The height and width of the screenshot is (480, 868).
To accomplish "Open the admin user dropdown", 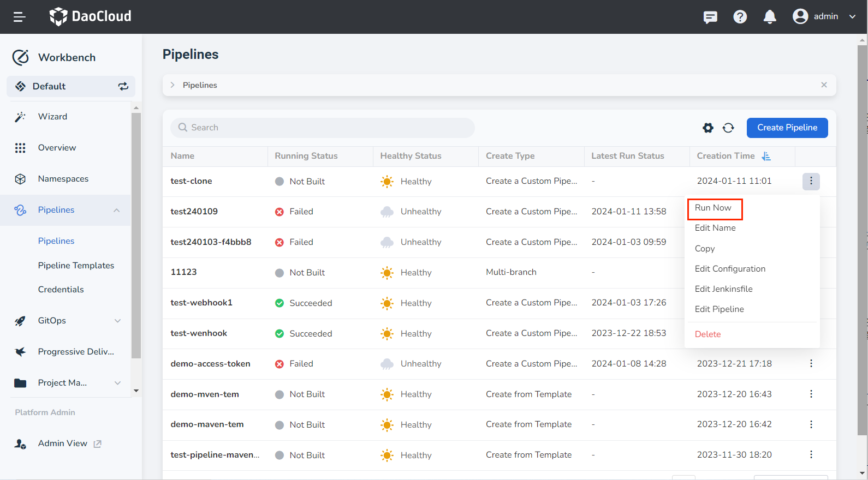I will point(824,16).
